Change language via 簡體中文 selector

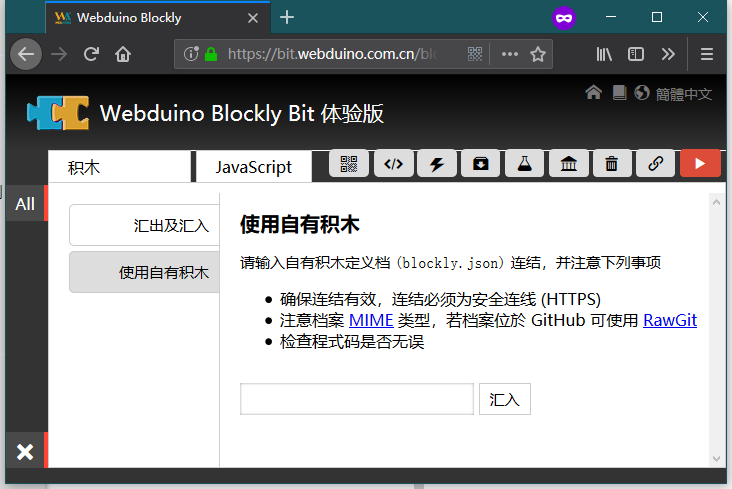(683, 94)
